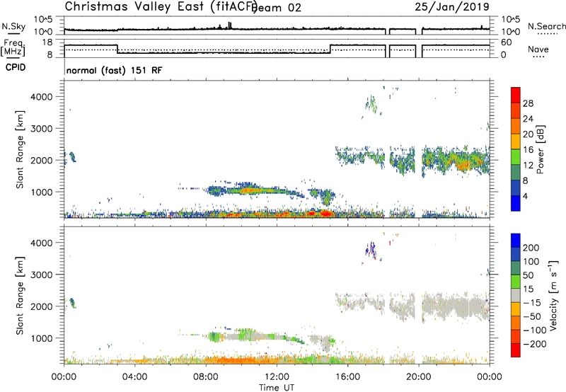Screen dimensions: 566x392
Task: Click the 'N.Search' legend label
Action: (x=546, y=26)
